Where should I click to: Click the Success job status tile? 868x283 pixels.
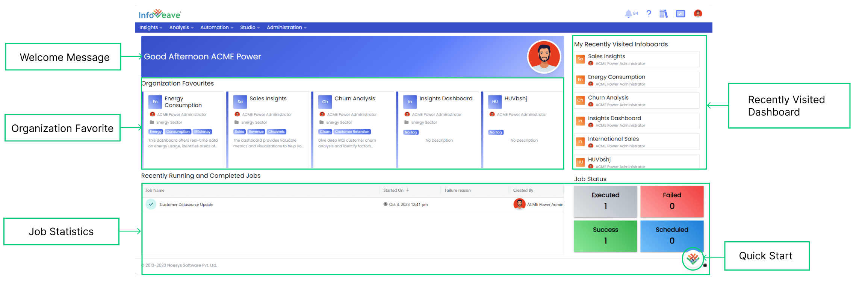click(x=605, y=236)
